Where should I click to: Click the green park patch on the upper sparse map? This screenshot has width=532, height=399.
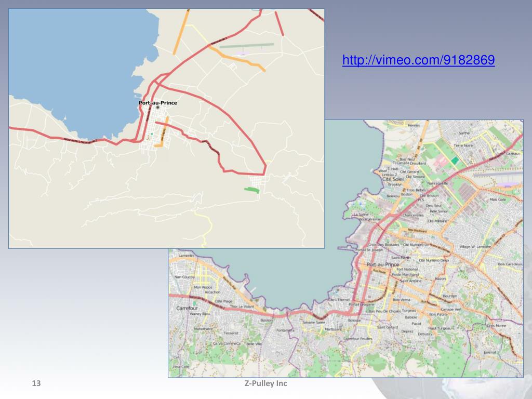tap(252, 190)
